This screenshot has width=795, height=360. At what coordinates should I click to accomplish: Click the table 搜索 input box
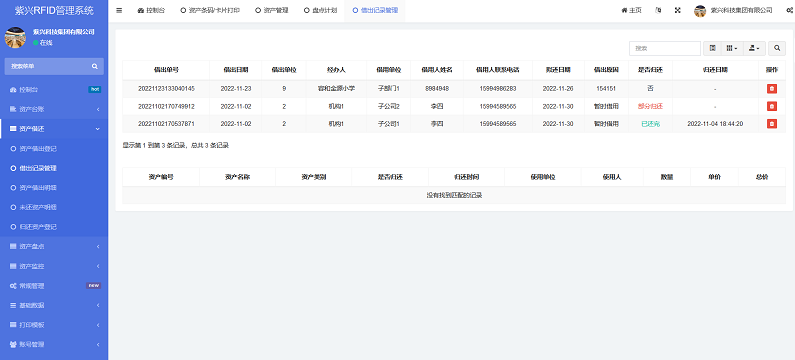click(665, 48)
